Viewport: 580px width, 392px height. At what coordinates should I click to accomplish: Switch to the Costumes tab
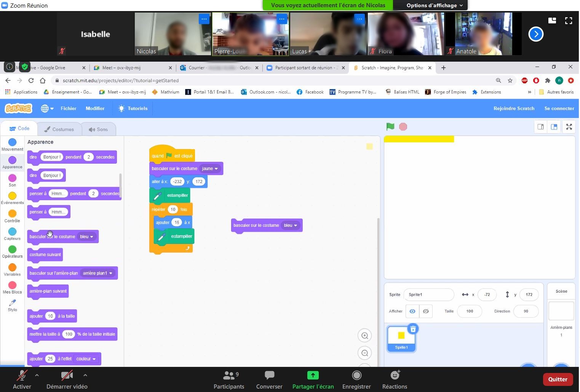click(59, 129)
